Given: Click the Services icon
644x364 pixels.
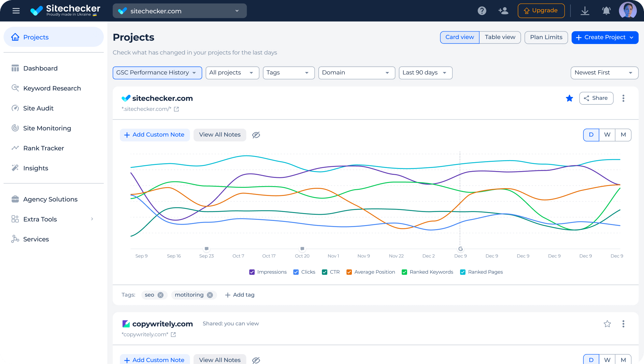Looking at the screenshot, I should (15, 239).
